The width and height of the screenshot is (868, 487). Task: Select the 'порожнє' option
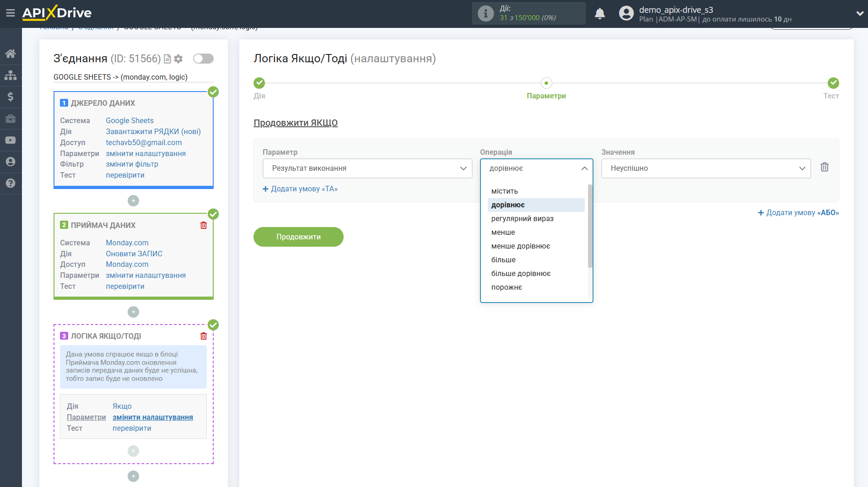(536, 287)
